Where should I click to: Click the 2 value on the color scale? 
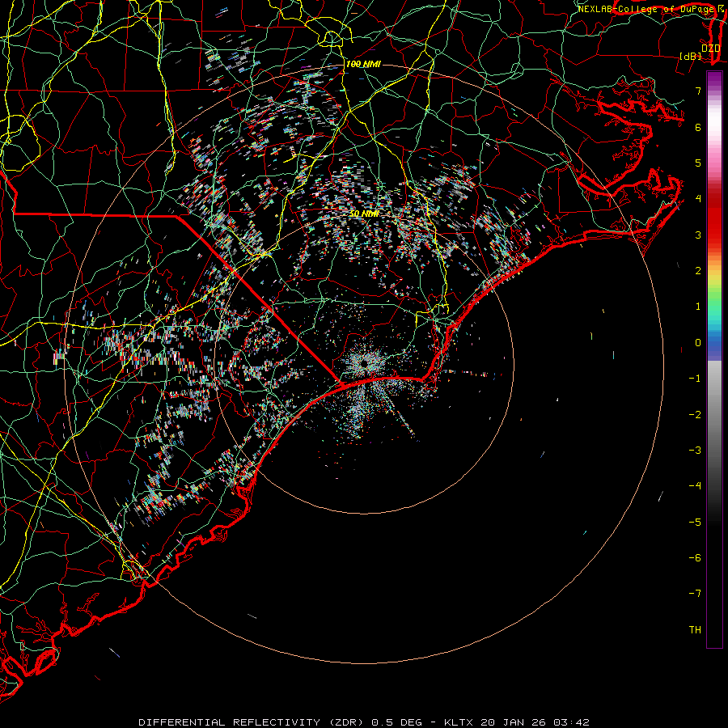point(698,271)
